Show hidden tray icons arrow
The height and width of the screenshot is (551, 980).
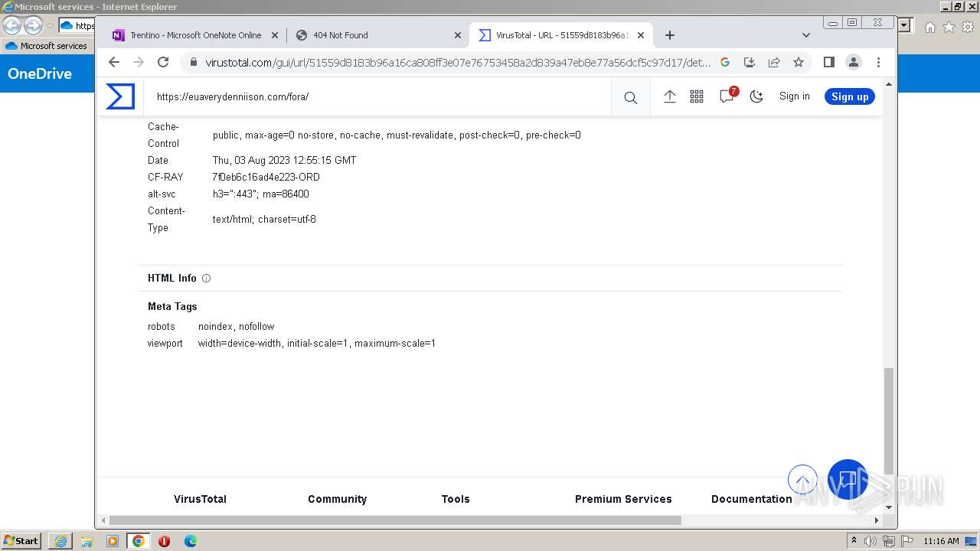point(854,540)
